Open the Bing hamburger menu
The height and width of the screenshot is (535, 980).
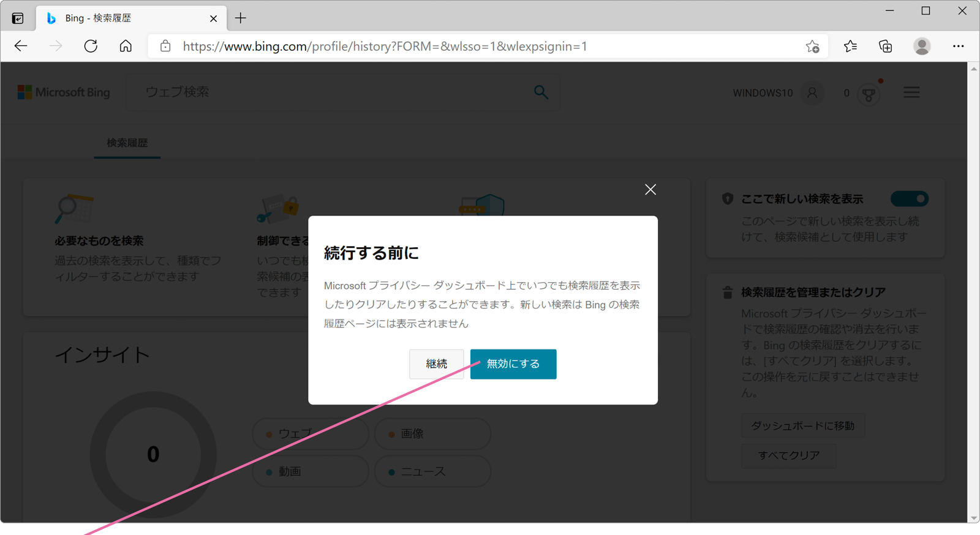[x=911, y=92]
